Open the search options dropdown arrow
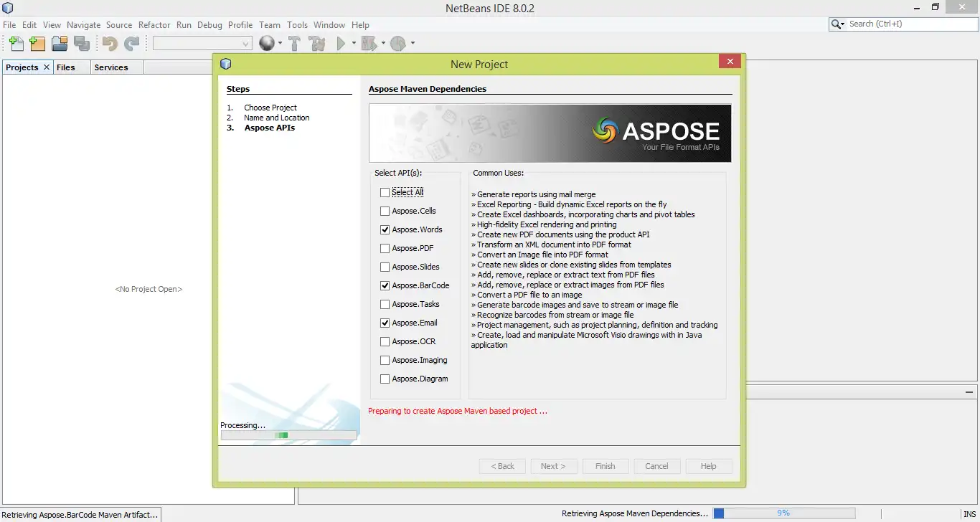 (x=843, y=24)
